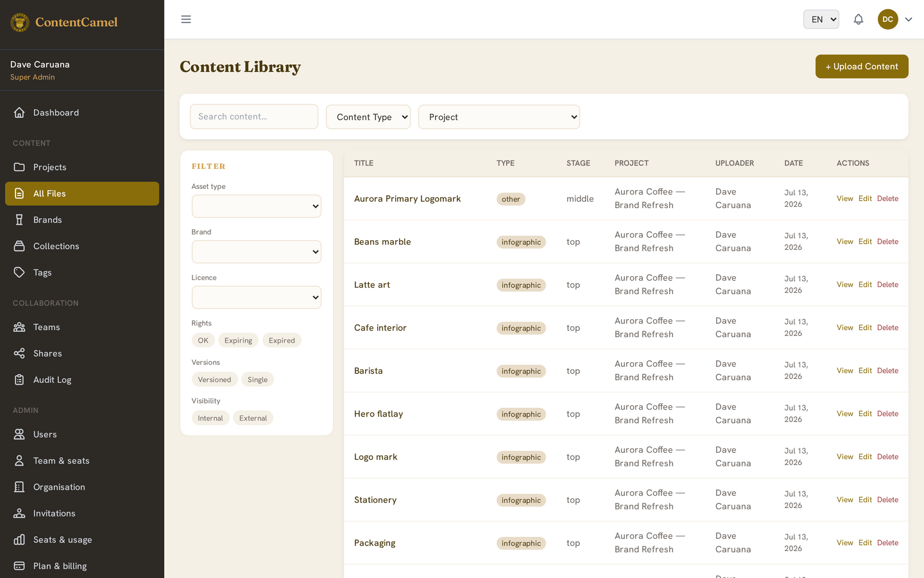Expand the user menu chevron
924x578 pixels.
click(909, 19)
